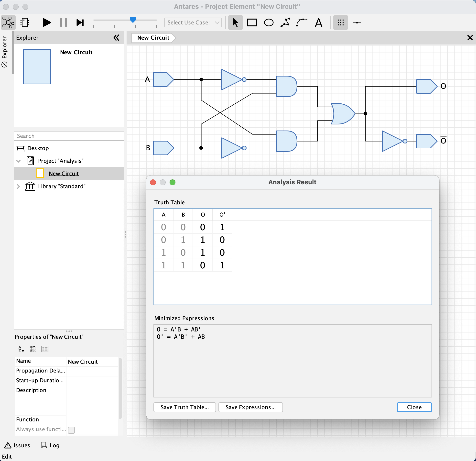This screenshot has height=461, width=476.
Task: Select the pause simulation button
Action: (x=63, y=22)
